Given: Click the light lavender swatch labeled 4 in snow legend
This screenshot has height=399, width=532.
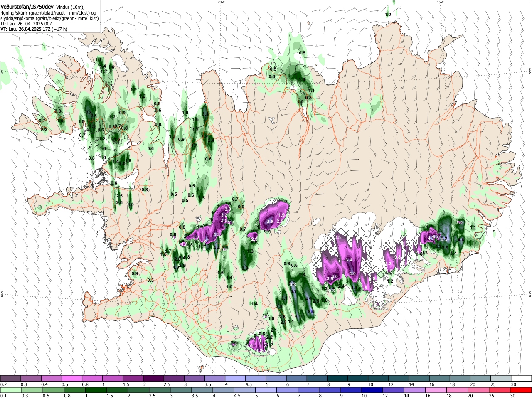Looking at the screenshot, I should tap(234, 378).
